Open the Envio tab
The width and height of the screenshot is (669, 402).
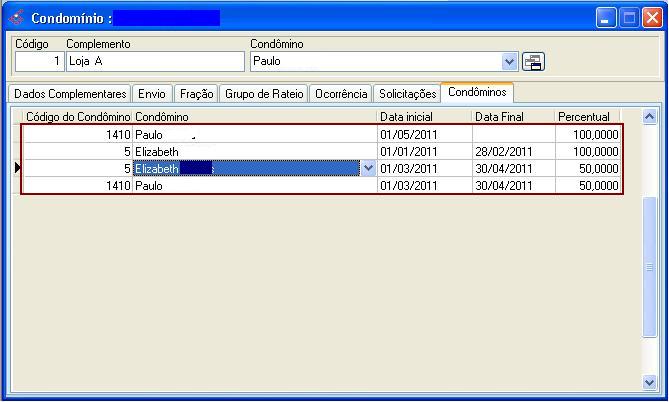click(152, 94)
